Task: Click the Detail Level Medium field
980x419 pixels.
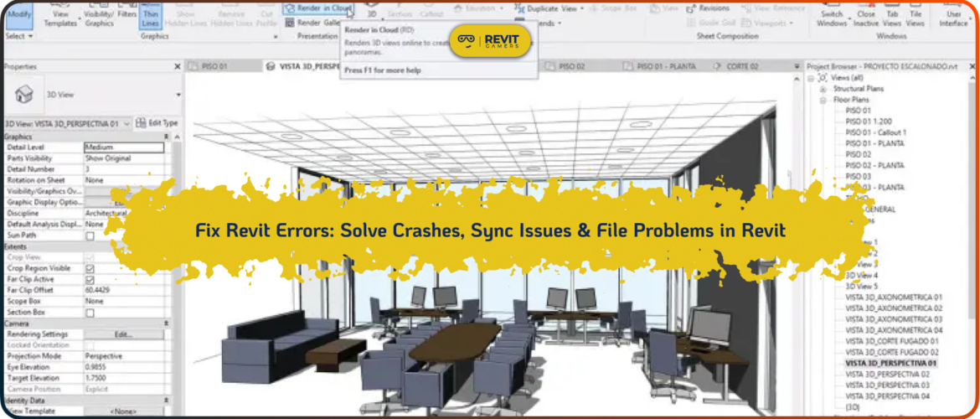Action: tap(124, 147)
